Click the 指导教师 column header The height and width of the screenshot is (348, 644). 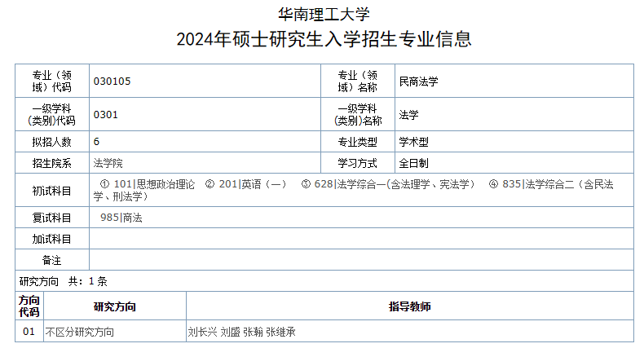(409, 307)
